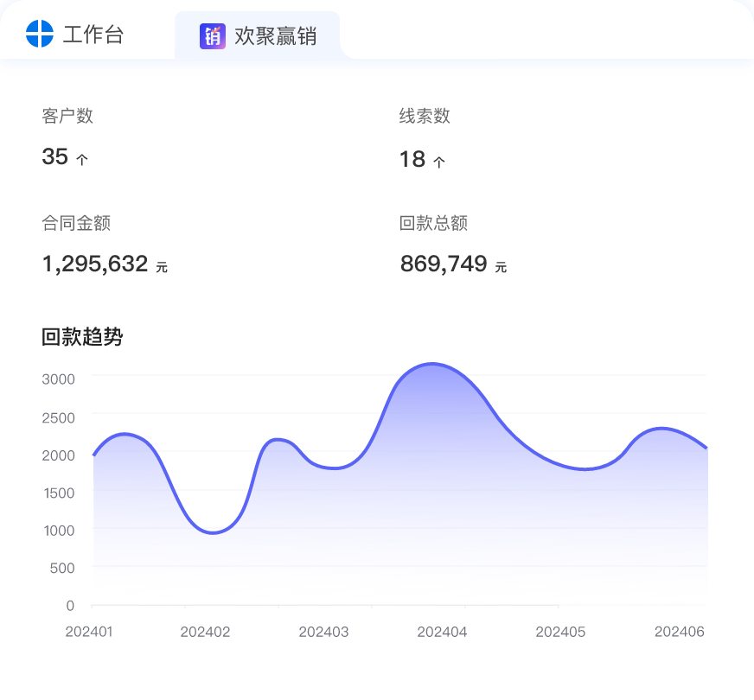Click contract amount 1,295,632

[95, 264]
